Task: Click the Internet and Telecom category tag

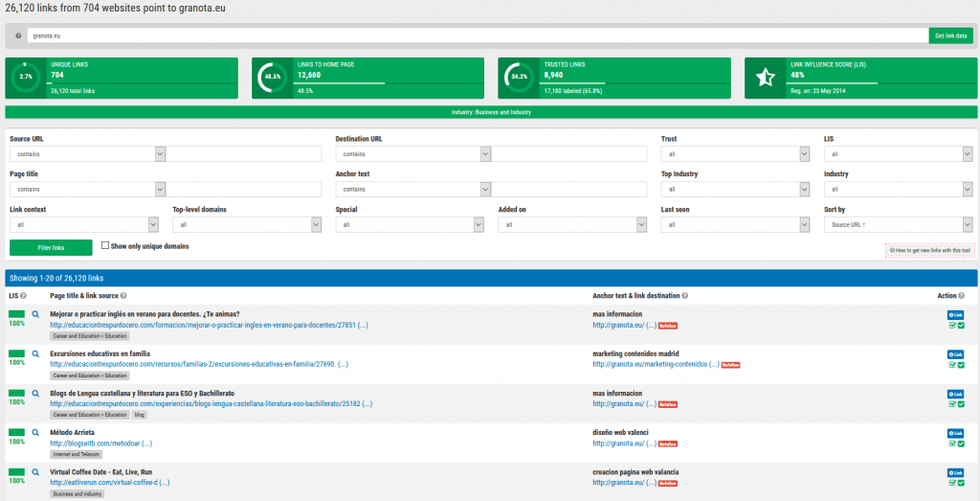Action: (77, 455)
